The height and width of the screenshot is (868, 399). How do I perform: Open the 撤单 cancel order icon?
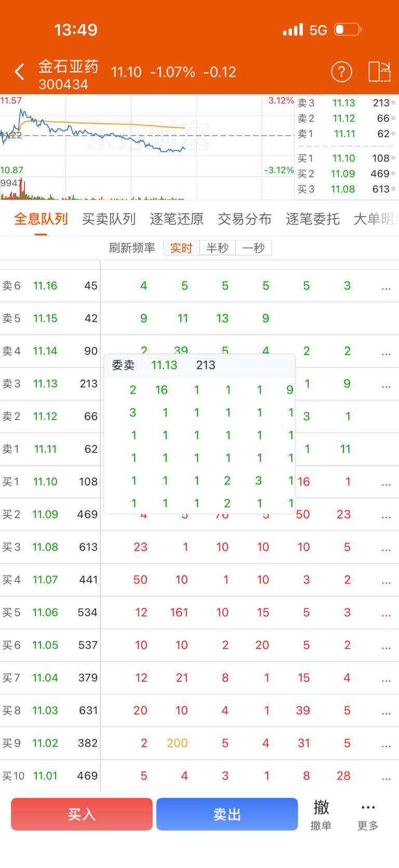(321, 814)
